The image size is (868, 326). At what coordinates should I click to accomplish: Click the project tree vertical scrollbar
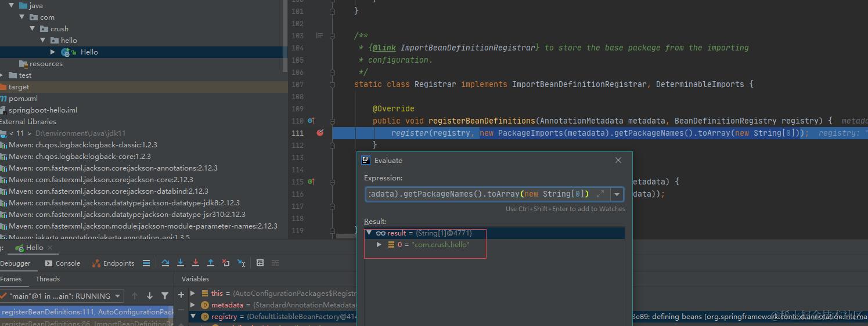coord(284,35)
